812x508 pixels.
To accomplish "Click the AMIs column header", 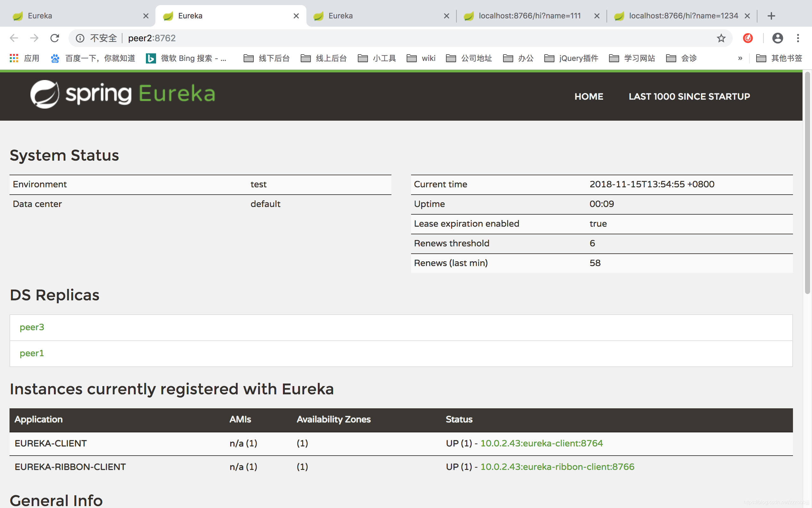I will (240, 419).
